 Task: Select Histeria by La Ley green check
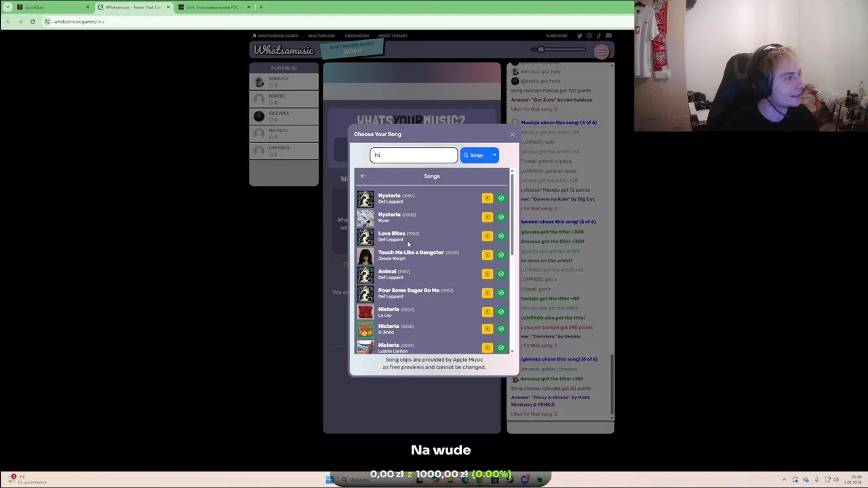tap(501, 312)
